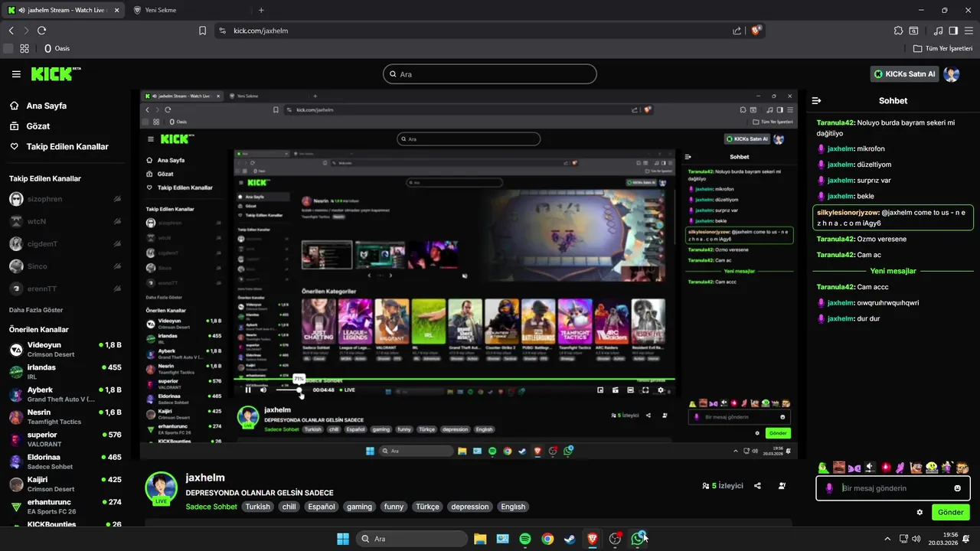The height and width of the screenshot is (551, 980).
Task: Open music note media control icon
Action: [x=938, y=31]
